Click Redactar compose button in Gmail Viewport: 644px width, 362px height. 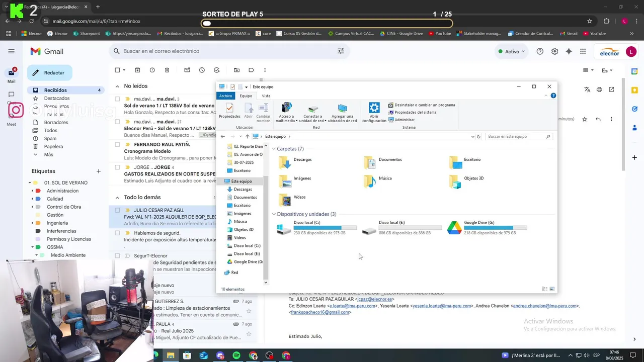pyautogui.click(x=49, y=73)
